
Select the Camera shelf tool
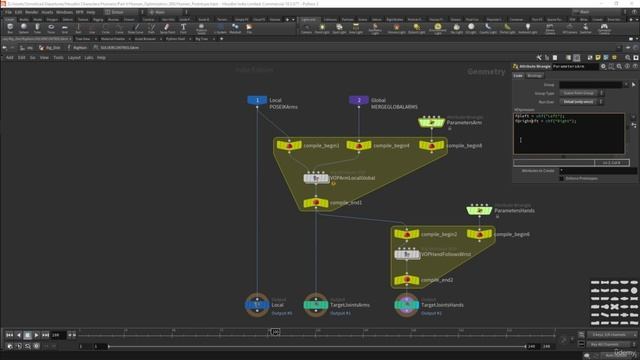coord(306,28)
